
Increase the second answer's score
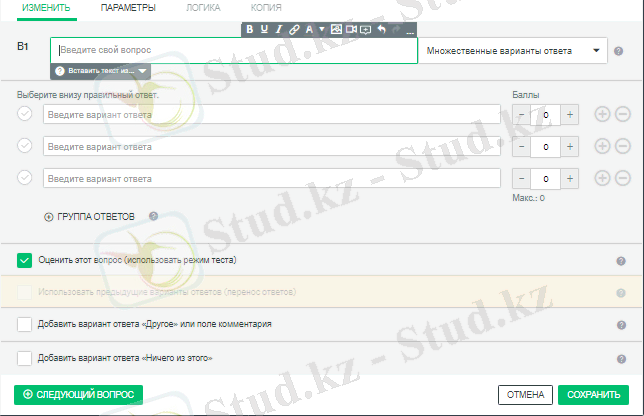point(570,147)
